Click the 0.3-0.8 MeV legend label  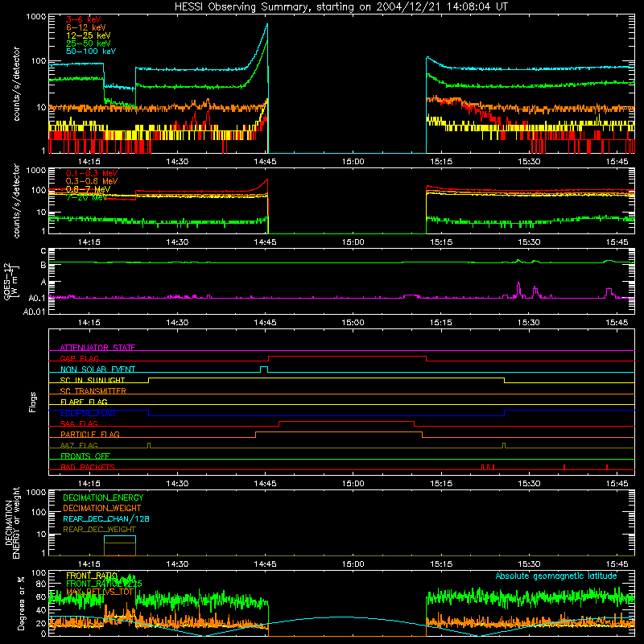point(92,181)
